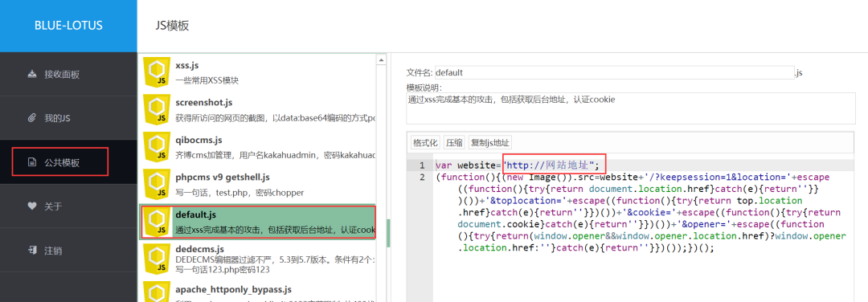Select 注销 to log out
Viewport: 868px width, 302px height.
(x=68, y=251)
